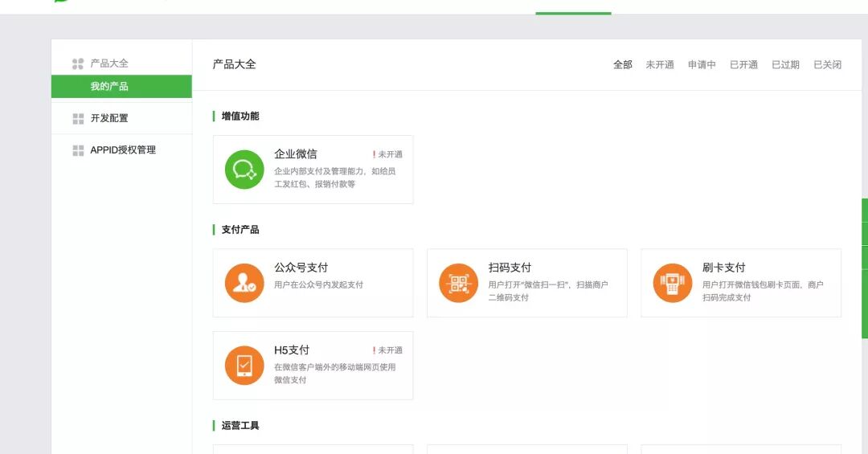Open the H5支付 product title
Image resolution: width=868 pixels, height=454 pixels.
(292, 350)
